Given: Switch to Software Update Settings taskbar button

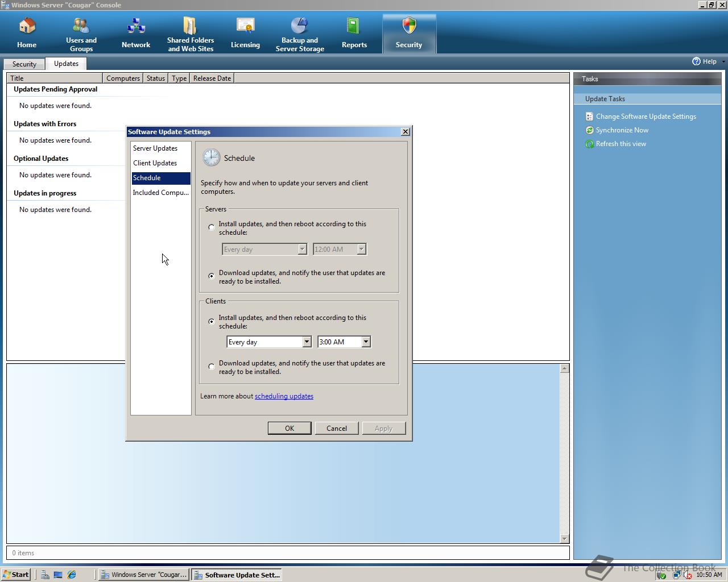Looking at the screenshot, I should pyautogui.click(x=237, y=575).
